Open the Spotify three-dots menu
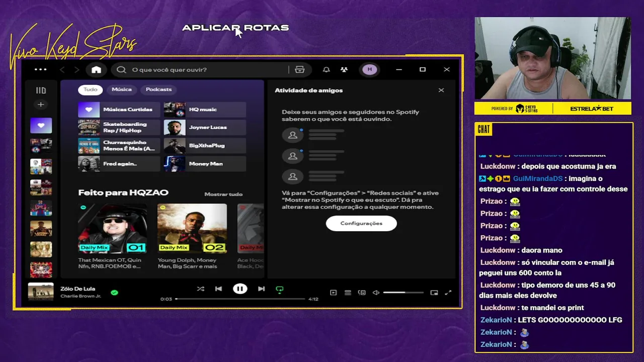 (40, 69)
